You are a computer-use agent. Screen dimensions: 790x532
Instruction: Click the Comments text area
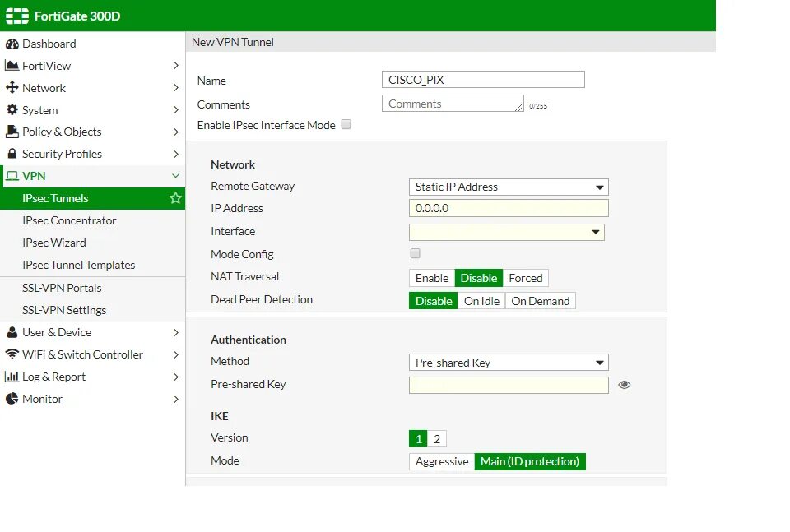tap(453, 104)
